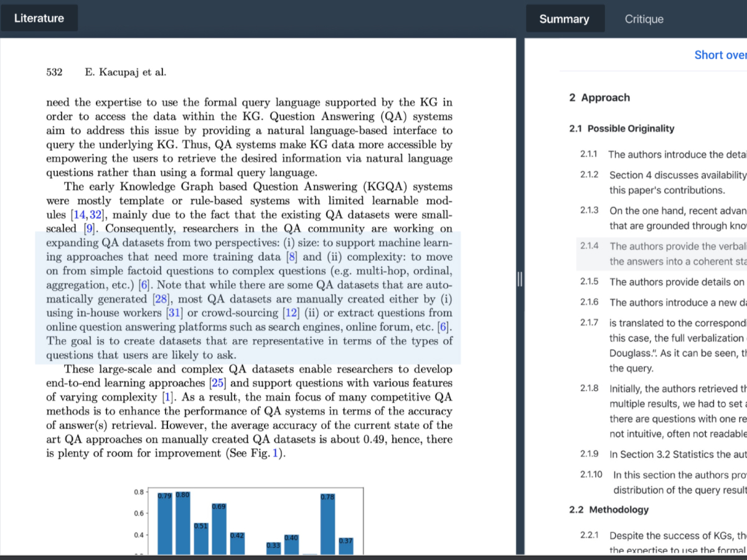
Task: Click citation [8] about training data
Action: coord(292,256)
